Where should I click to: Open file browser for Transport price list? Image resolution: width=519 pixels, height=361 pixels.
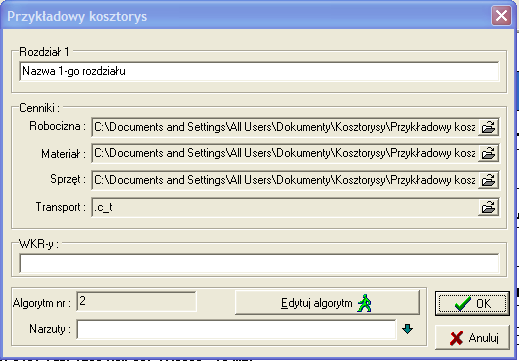488,207
